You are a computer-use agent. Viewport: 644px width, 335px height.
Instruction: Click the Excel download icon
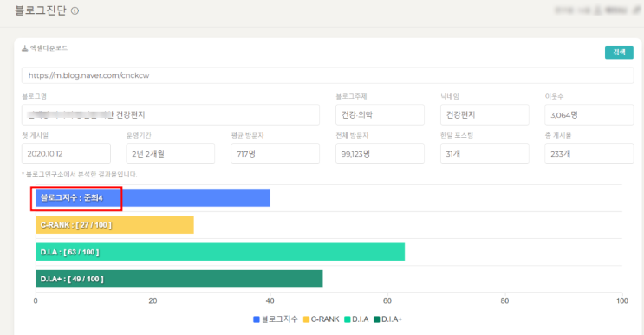(x=24, y=48)
